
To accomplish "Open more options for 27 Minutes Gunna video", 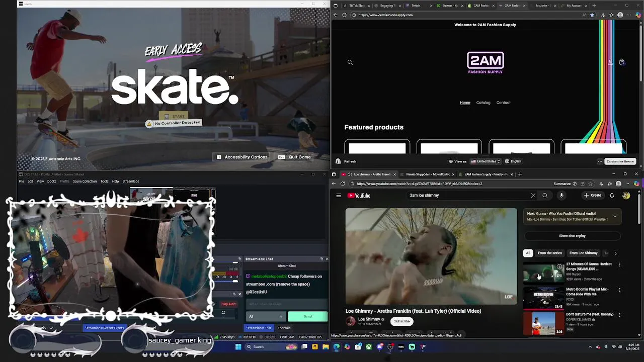I will [x=619, y=265].
